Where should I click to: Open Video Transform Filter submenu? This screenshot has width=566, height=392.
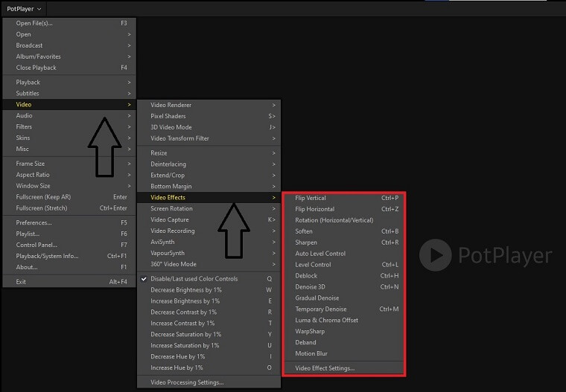[209, 138]
